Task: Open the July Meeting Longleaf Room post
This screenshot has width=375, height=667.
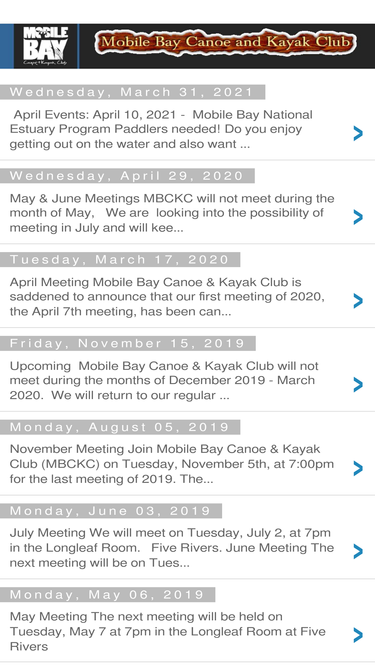Action: pos(172,548)
